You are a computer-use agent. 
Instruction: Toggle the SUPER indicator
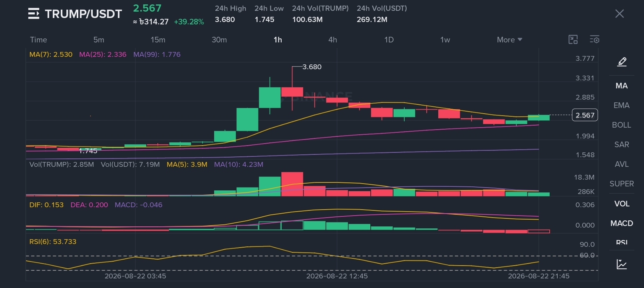coord(622,184)
